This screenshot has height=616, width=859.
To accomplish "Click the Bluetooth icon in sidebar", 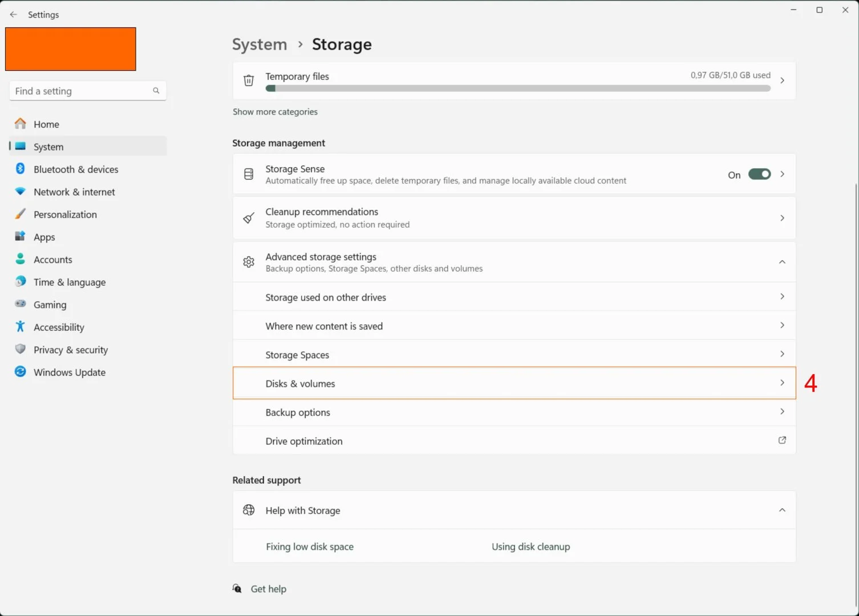I will (21, 168).
